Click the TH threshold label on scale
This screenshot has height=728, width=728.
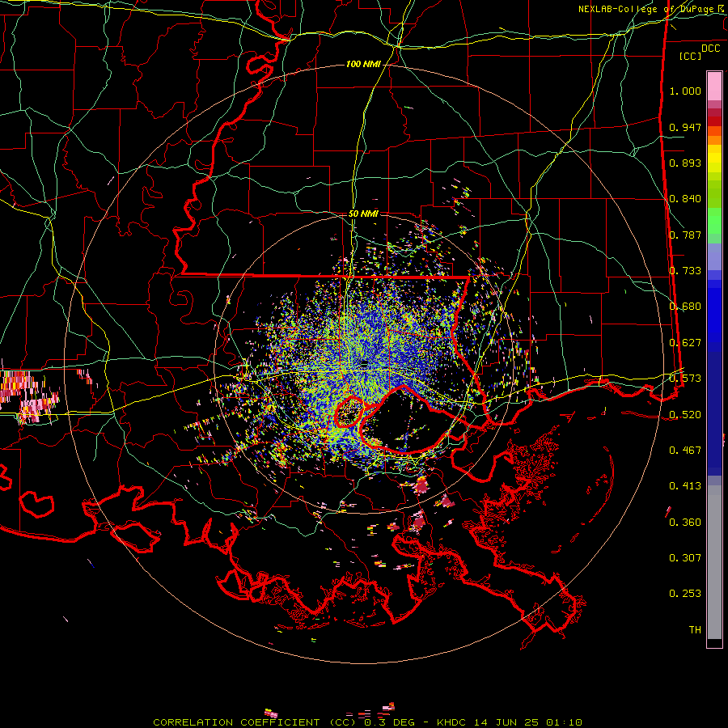click(695, 630)
